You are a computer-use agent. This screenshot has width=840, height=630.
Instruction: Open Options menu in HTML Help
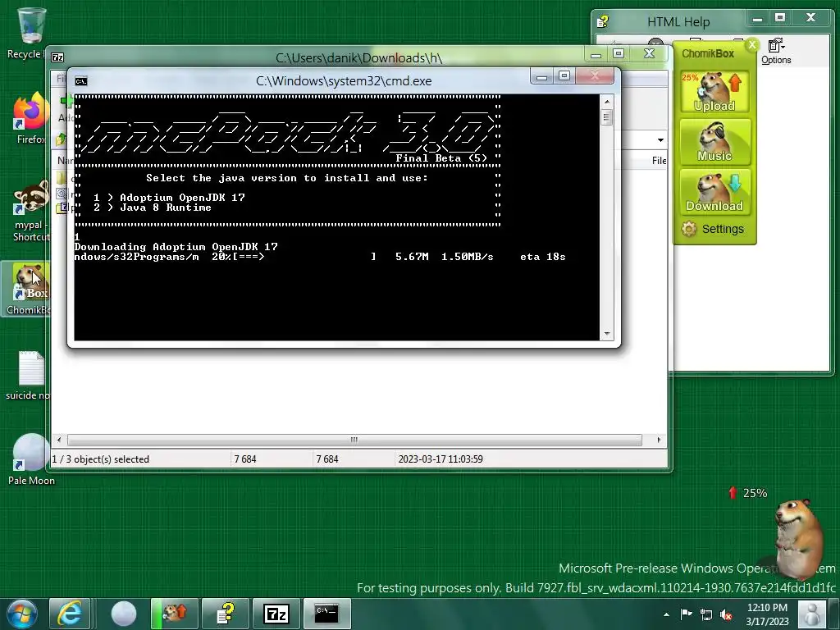point(776,52)
